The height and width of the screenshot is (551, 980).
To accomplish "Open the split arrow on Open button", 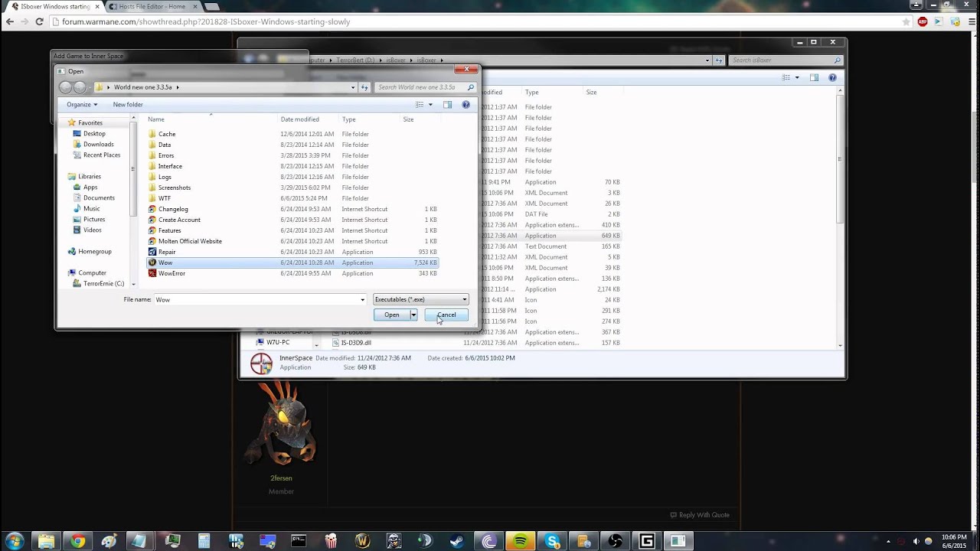I will click(x=413, y=315).
